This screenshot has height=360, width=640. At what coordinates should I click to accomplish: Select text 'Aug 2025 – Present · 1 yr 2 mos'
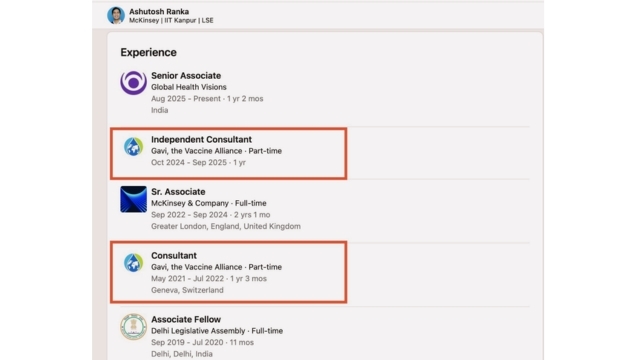click(x=207, y=99)
